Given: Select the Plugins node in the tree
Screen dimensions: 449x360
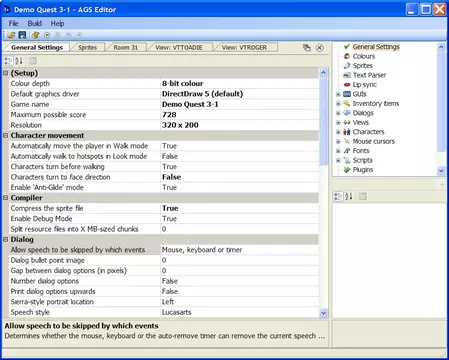Looking at the screenshot, I should click(x=363, y=170).
